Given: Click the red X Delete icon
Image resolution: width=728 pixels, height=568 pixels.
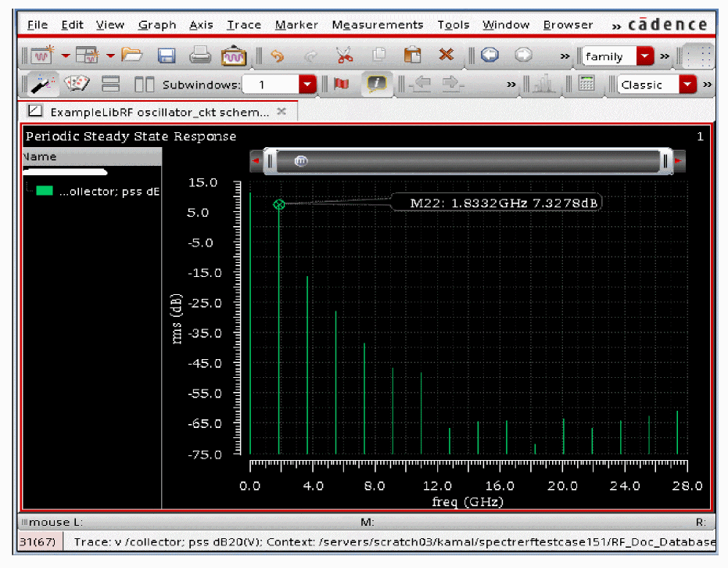Looking at the screenshot, I should coord(446,56).
